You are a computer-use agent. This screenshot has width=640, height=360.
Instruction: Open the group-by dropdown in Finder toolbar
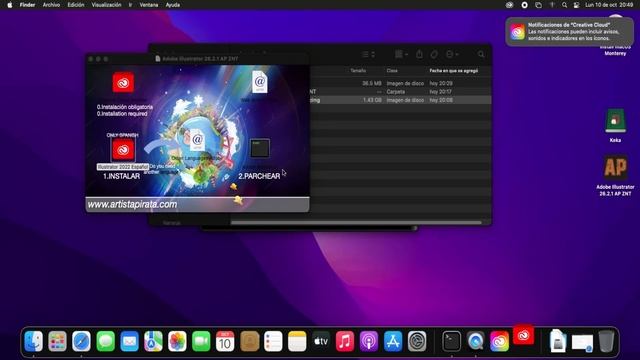point(401,54)
